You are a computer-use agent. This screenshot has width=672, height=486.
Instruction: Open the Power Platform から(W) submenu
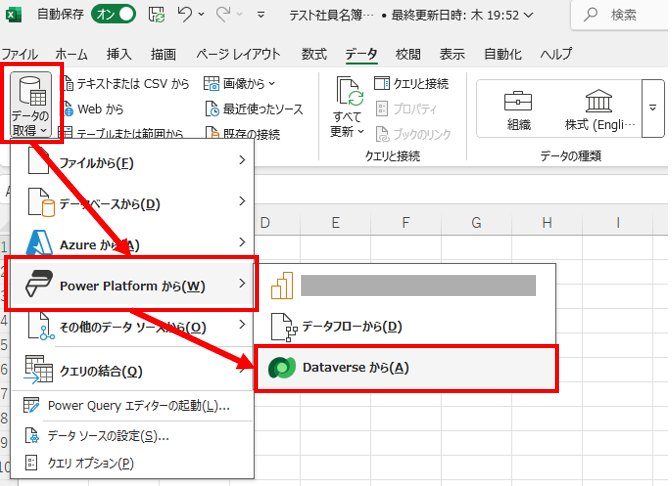[133, 285]
